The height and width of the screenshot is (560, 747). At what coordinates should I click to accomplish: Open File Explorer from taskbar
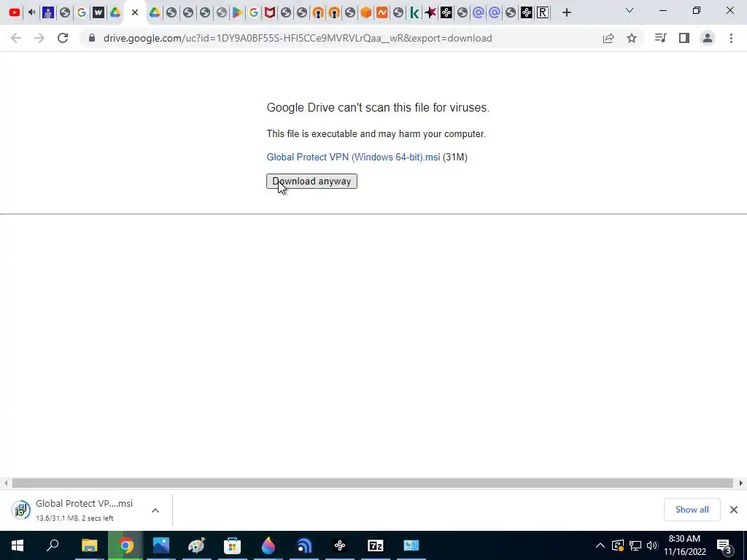click(89, 545)
